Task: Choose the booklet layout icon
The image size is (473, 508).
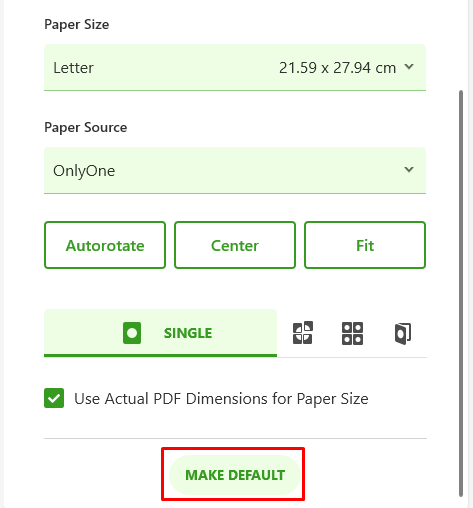Action: 403,333
